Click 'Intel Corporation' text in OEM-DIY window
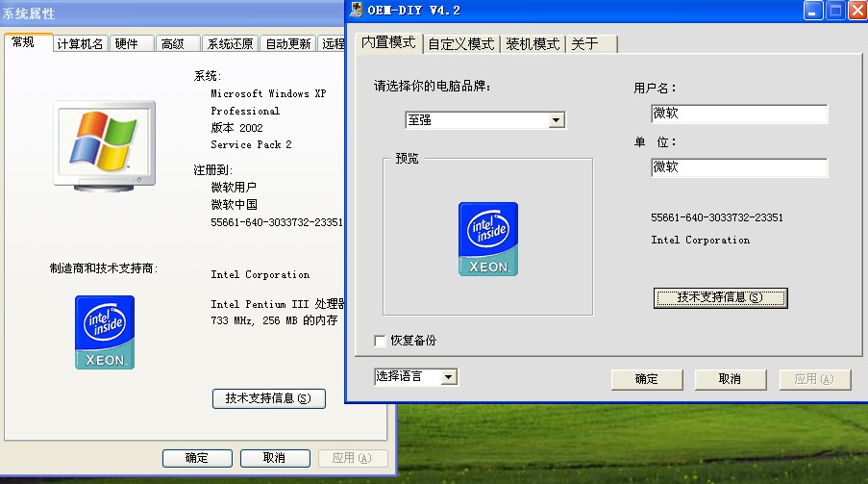The image size is (868, 484). (701, 240)
